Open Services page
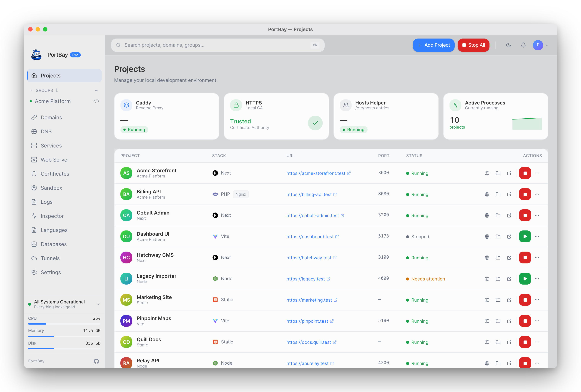This screenshot has height=392, width=581. [64, 146]
